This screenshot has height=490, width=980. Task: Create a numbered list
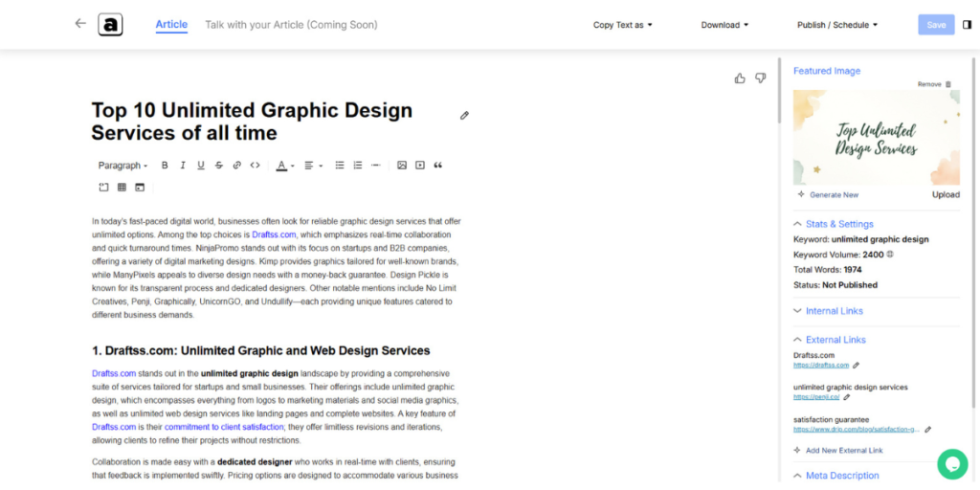click(358, 165)
